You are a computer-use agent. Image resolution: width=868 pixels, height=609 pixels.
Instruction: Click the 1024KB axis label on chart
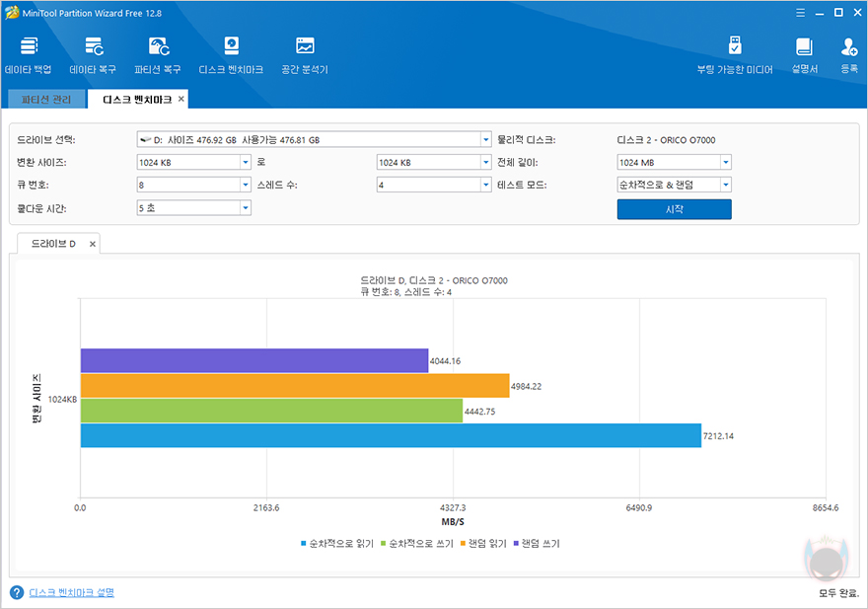pyautogui.click(x=62, y=400)
